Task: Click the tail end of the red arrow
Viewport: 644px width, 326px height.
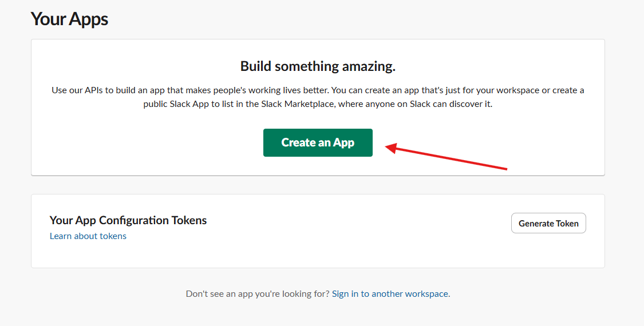Action: point(505,169)
